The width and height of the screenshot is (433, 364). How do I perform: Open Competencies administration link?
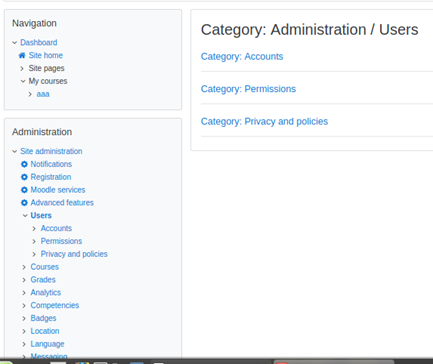[55, 306]
